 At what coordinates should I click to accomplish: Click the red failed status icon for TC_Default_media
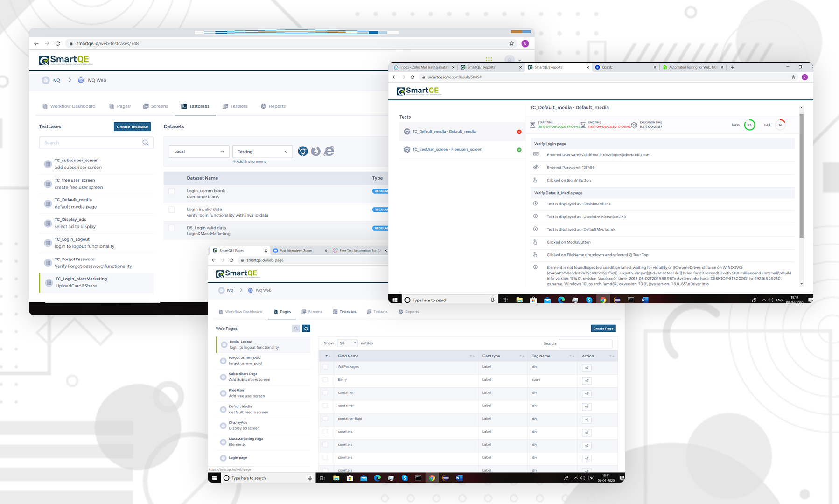tap(519, 132)
